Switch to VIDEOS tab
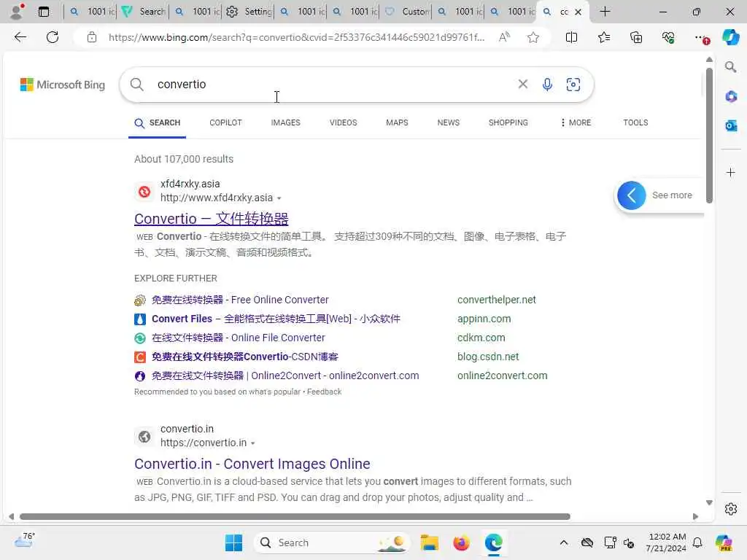 pyautogui.click(x=343, y=122)
